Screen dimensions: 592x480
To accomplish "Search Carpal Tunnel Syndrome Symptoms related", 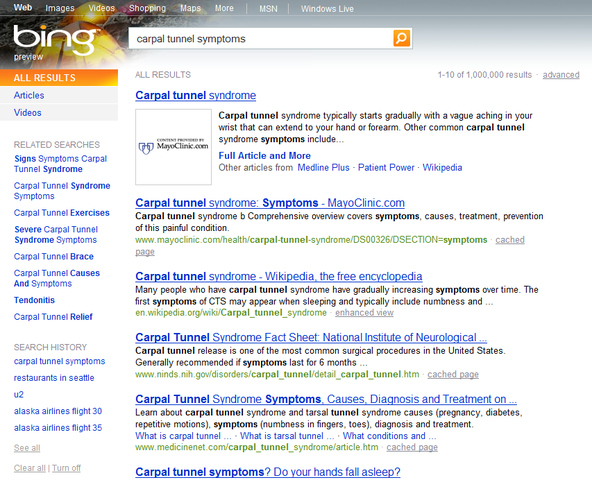I will (x=62, y=191).
